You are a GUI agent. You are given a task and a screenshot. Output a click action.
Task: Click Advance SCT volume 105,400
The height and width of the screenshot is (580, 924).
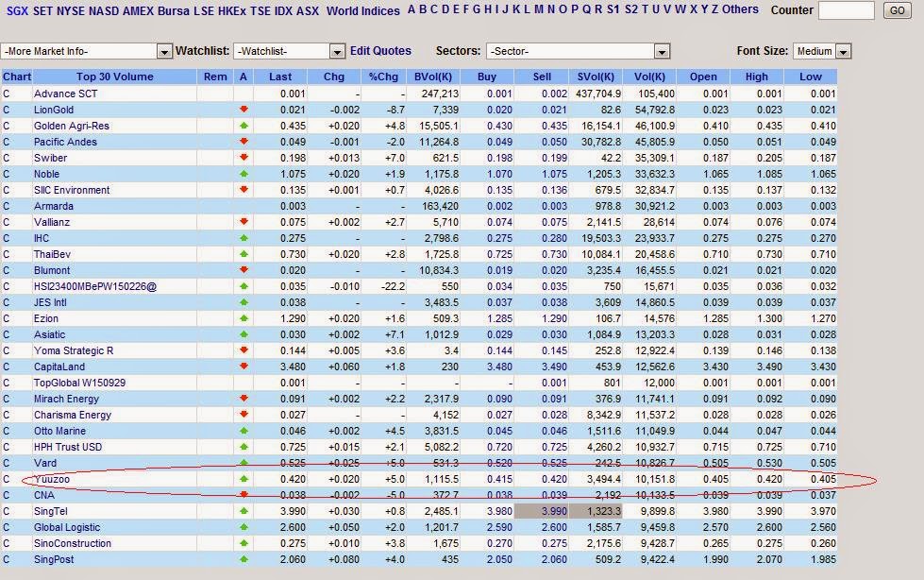coord(655,94)
